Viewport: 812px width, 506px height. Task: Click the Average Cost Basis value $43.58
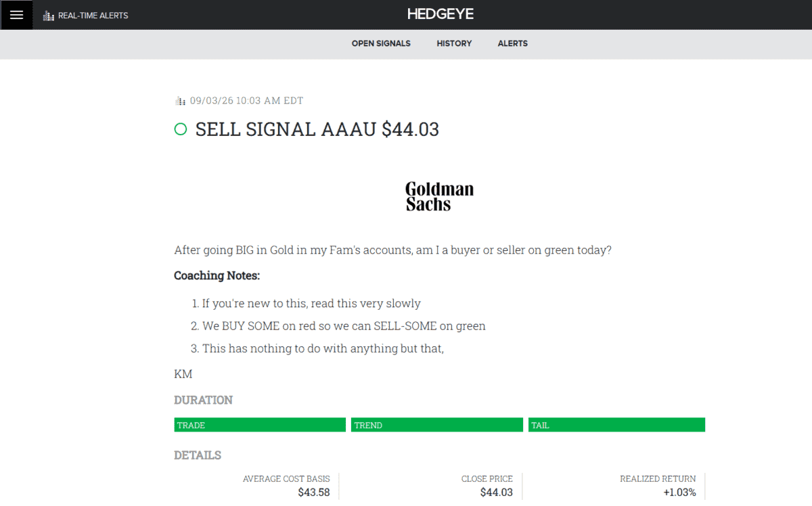[314, 492]
